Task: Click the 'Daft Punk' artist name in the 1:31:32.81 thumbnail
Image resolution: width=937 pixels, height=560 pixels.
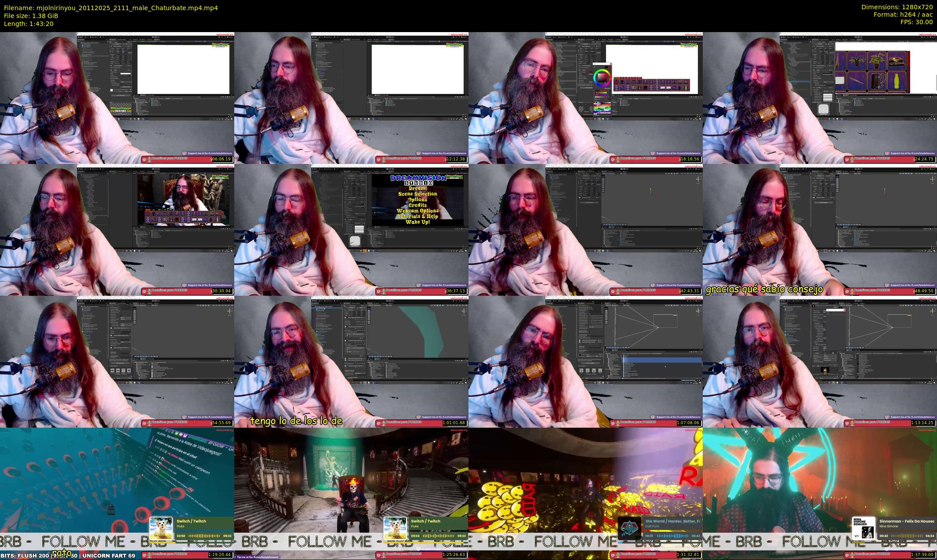Action: 653,526
